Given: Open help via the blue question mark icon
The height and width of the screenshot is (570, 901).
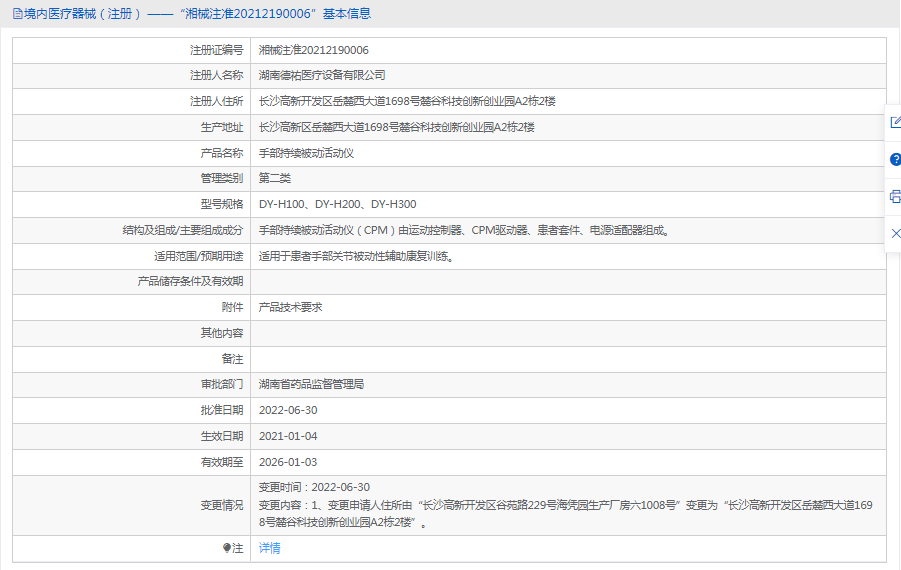Looking at the screenshot, I should [895, 159].
